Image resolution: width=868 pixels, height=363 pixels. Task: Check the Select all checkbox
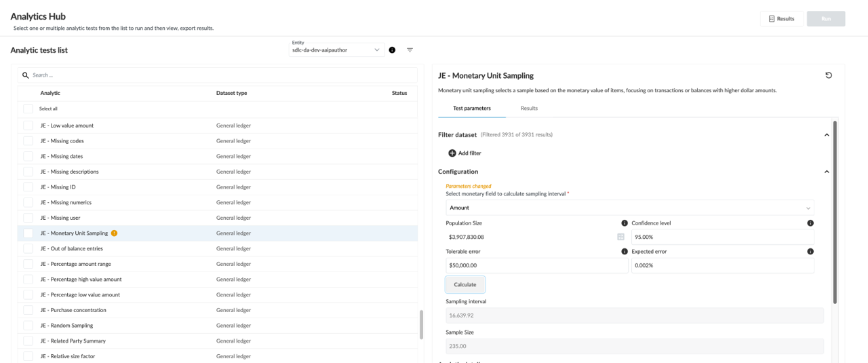coord(28,109)
